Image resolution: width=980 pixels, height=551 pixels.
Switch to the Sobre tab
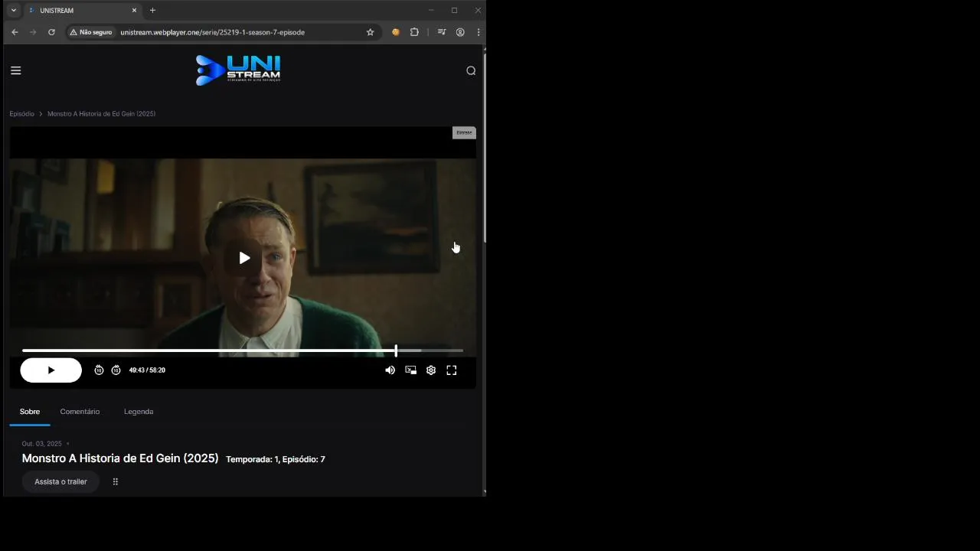point(30,412)
